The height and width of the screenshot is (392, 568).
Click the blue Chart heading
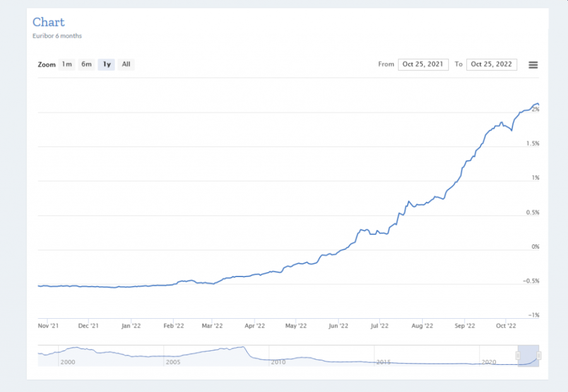click(x=49, y=23)
